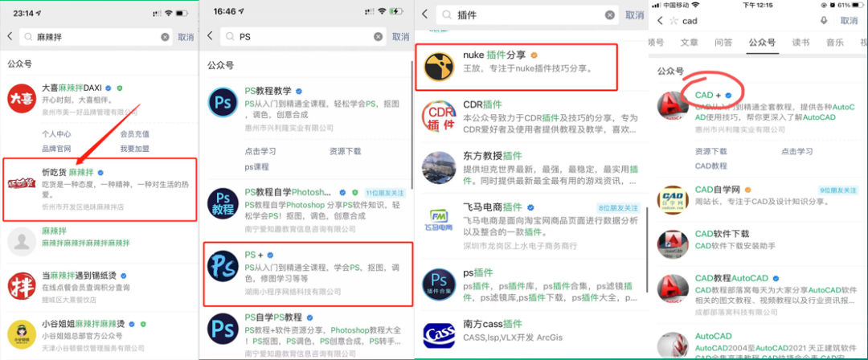Open the PS + account icon
Viewport: 868px width, 360px height.
[223, 266]
